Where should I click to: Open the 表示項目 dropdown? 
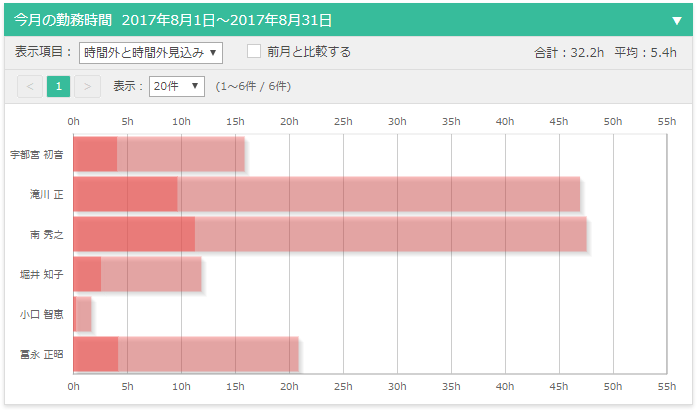[x=150, y=52]
